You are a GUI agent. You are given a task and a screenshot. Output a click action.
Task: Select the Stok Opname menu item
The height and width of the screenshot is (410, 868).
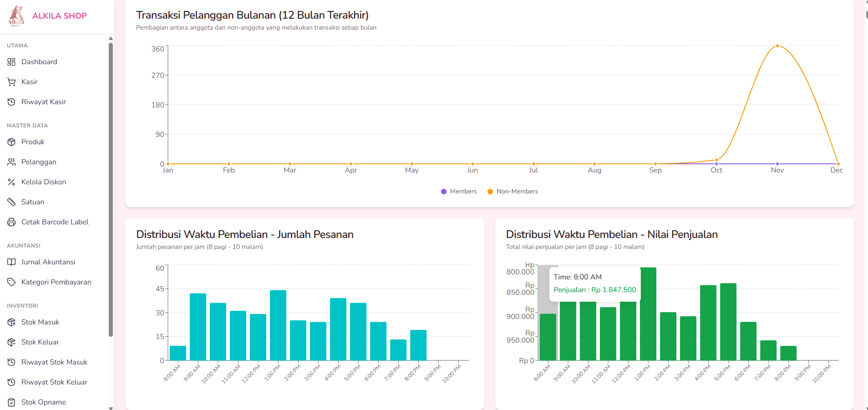pos(43,402)
